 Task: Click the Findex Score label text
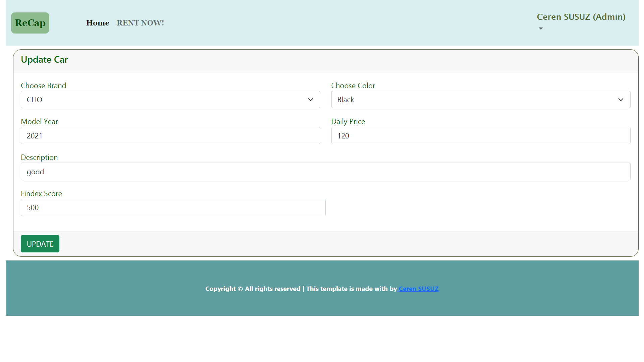point(41,194)
